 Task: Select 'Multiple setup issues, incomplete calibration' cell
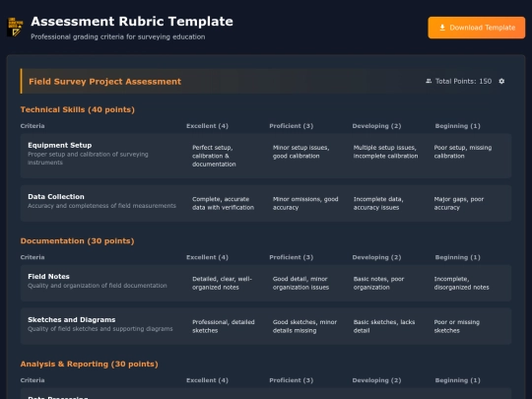pos(385,152)
